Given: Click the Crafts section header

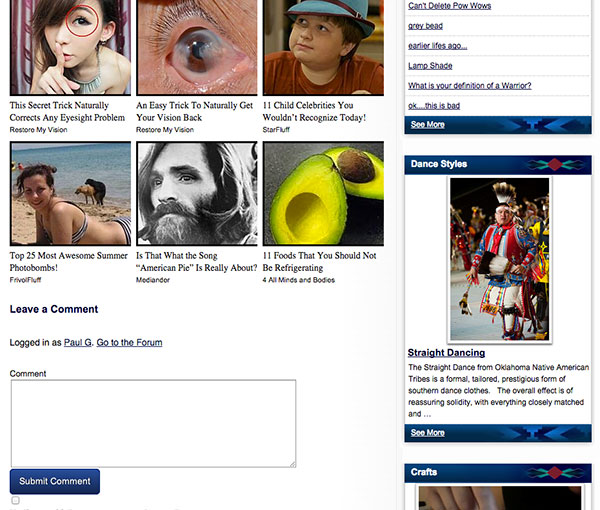Looking at the screenshot, I should click(498, 473).
